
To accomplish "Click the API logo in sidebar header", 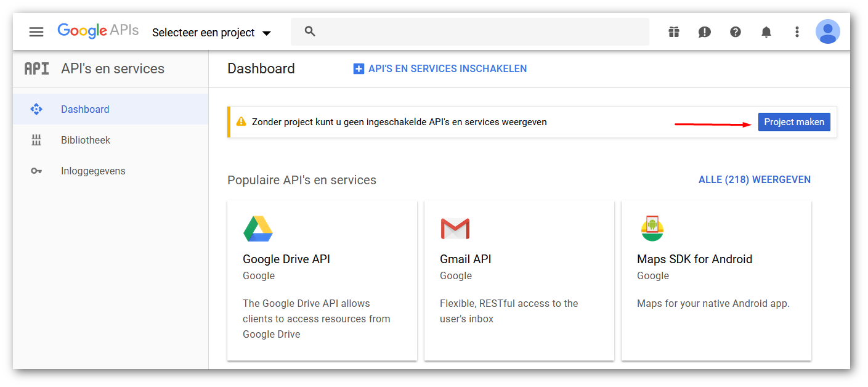I will point(36,68).
